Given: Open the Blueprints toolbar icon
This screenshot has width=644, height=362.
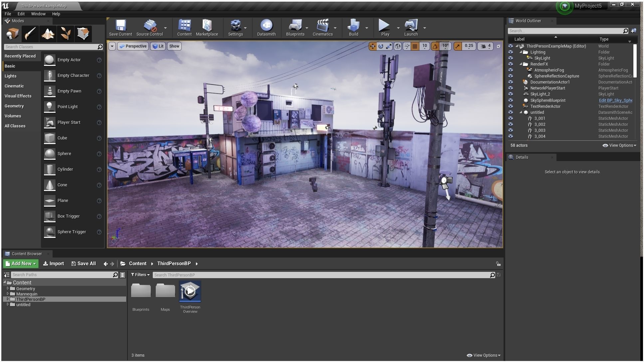Looking at the screenshot, I should point(295,28).
